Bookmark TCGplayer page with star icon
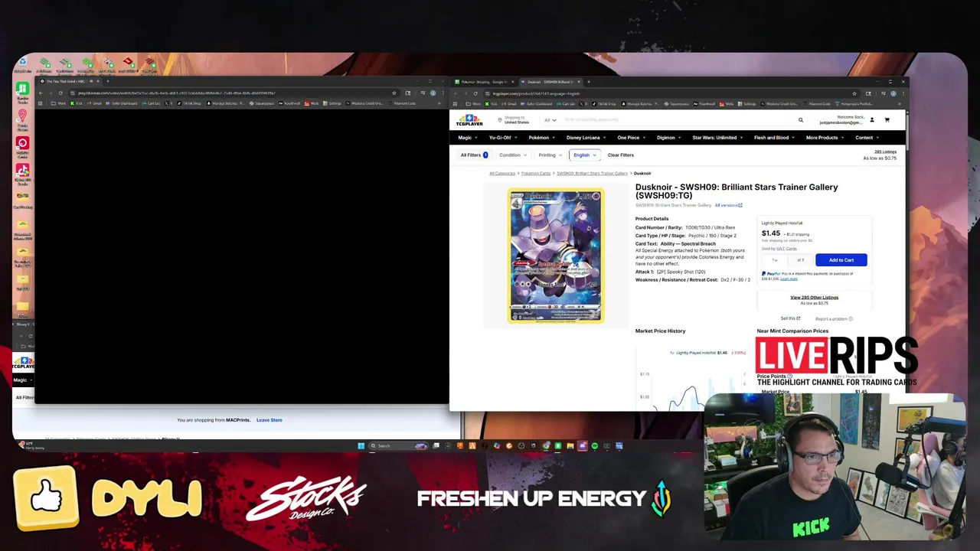980x551 pixels. pyautogui.click(x=854, y=93)
